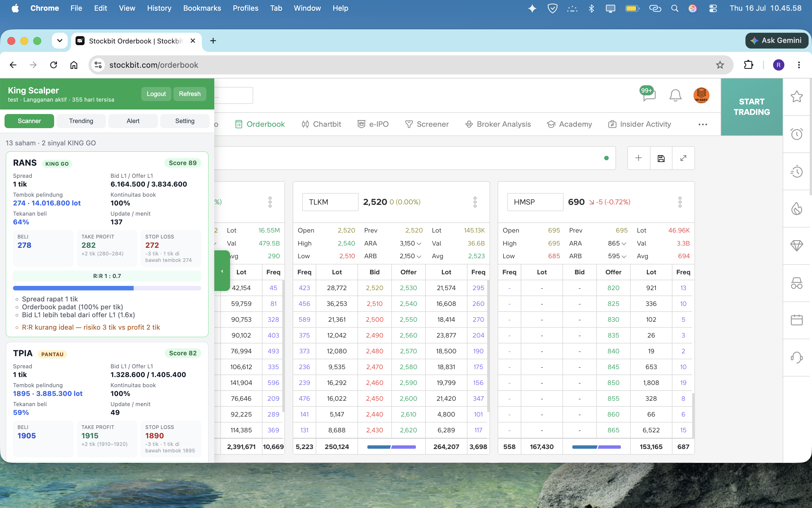
Task: Open Chrome tab search dropdown
Action: pos(60,41)
